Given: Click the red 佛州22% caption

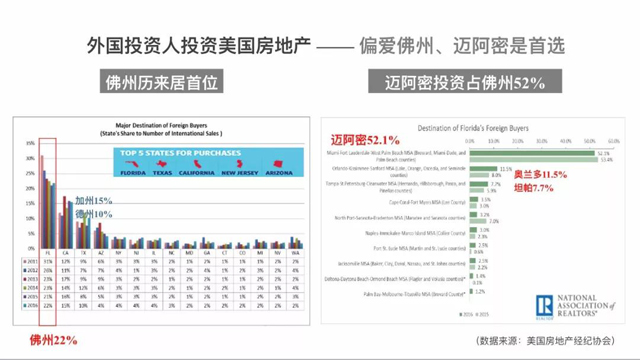Looking at the screenshot, I should (x=53, y=340).
